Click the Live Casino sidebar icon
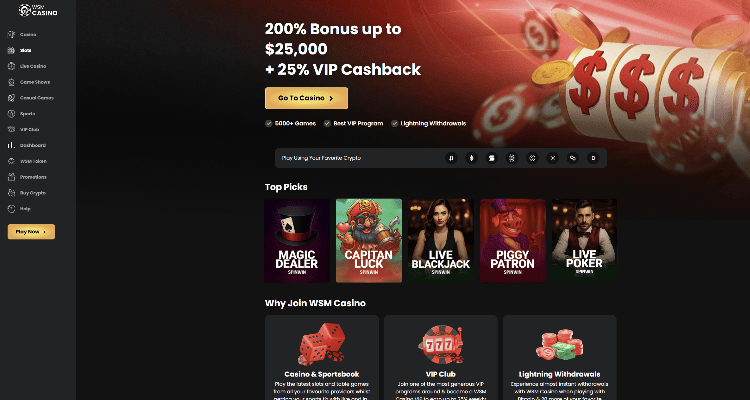The width and height of the screenshot is (750, 400). [x=11, y=66]
